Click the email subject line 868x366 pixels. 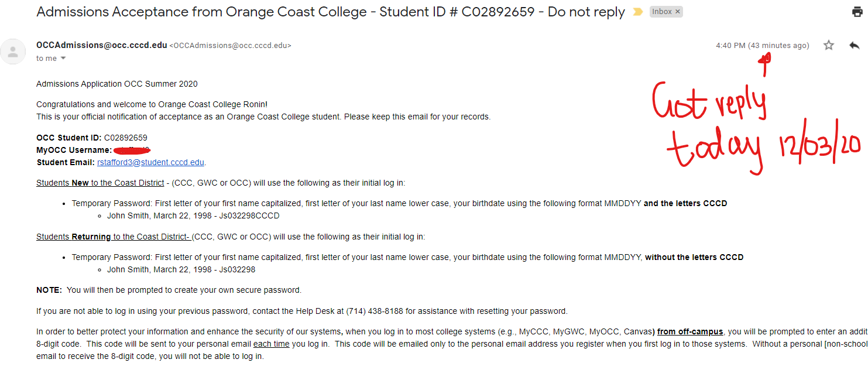[x=330, y=12]
